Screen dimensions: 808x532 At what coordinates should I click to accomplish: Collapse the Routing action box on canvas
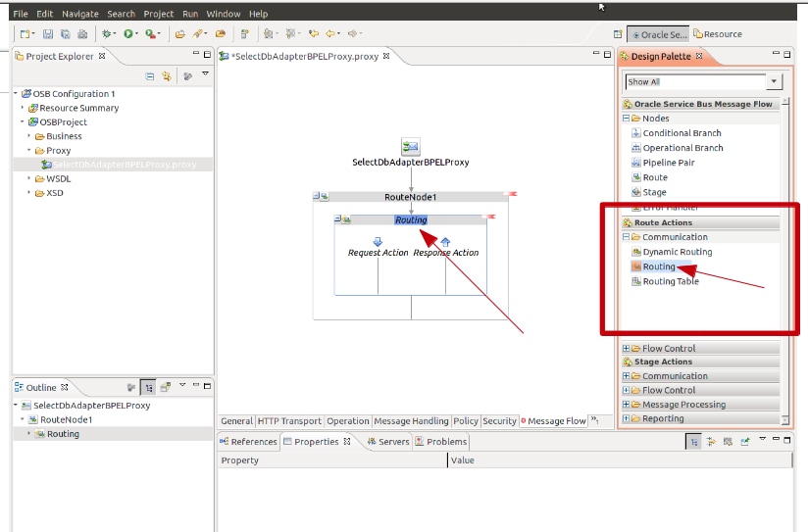337,218
